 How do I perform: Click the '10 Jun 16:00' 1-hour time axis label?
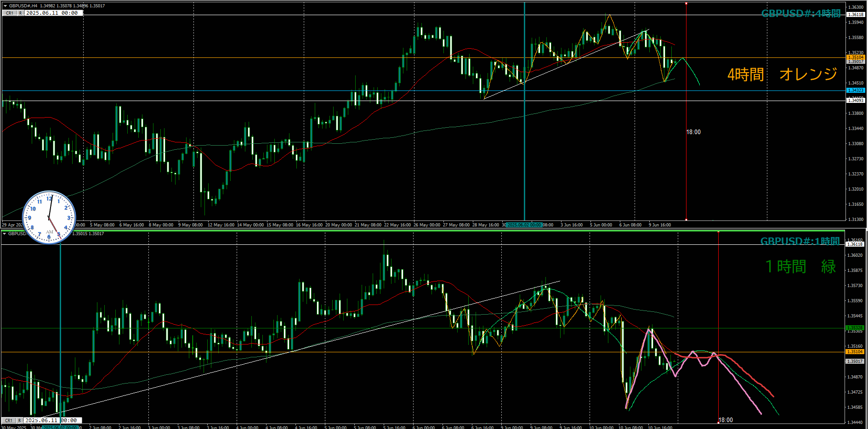point(660,427)
